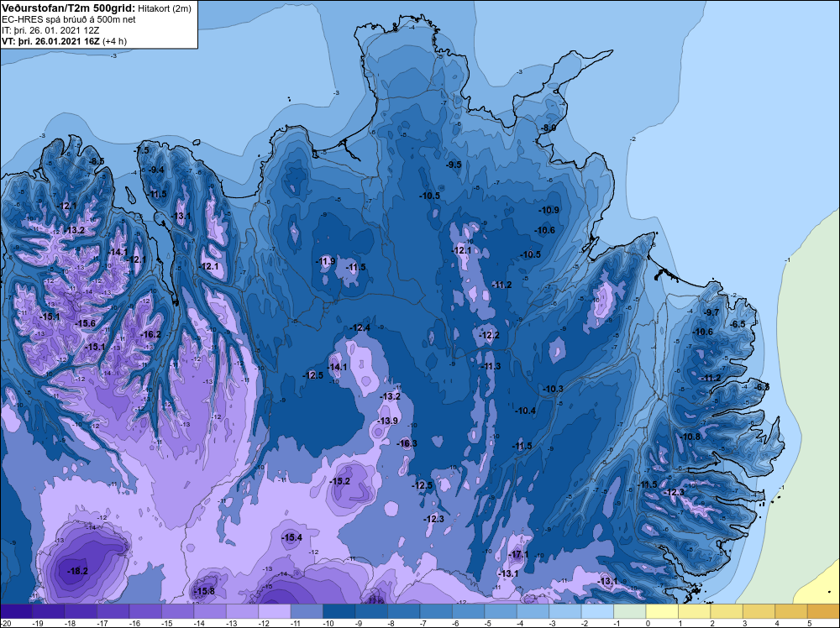
Task: Click the -16.2 temperature label
Action: pos(150,334)
